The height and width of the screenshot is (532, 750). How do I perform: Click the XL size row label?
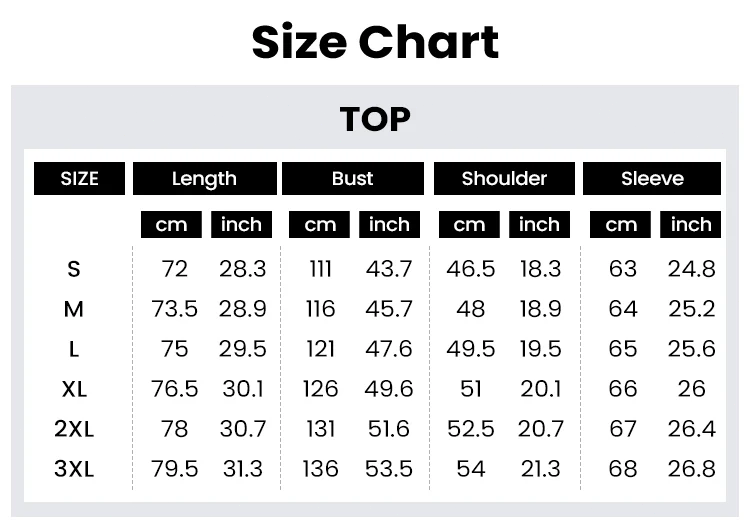click(74, 389)
